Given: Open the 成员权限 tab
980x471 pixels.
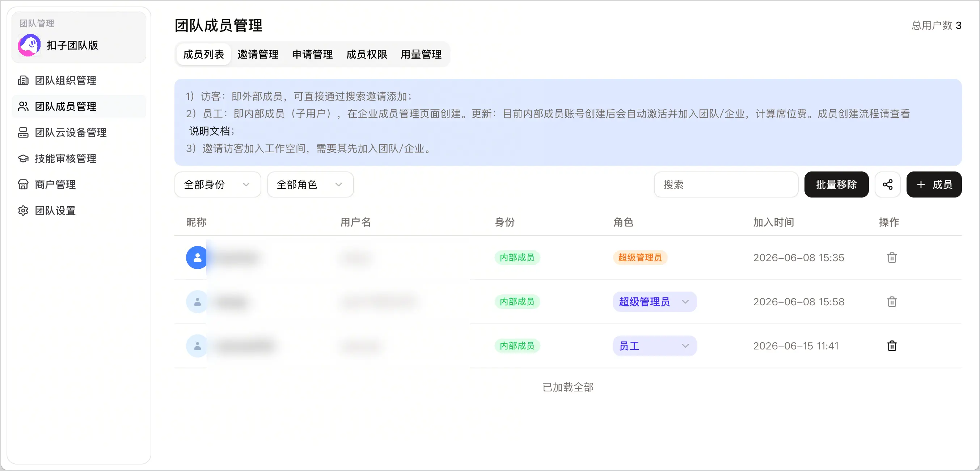Looking at the screenshot, I should point(367,54).
